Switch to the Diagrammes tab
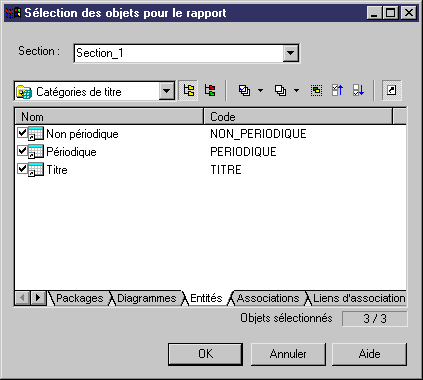 (x=146, y=298)
